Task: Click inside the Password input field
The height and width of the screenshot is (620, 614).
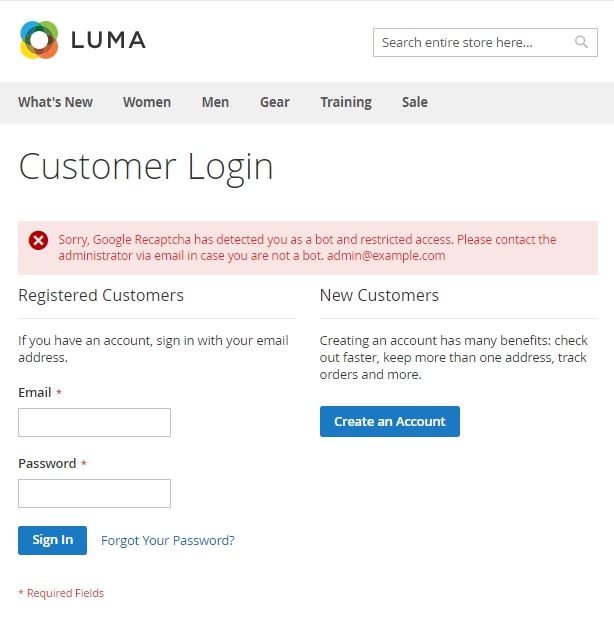Action: (x=94, y=493)
